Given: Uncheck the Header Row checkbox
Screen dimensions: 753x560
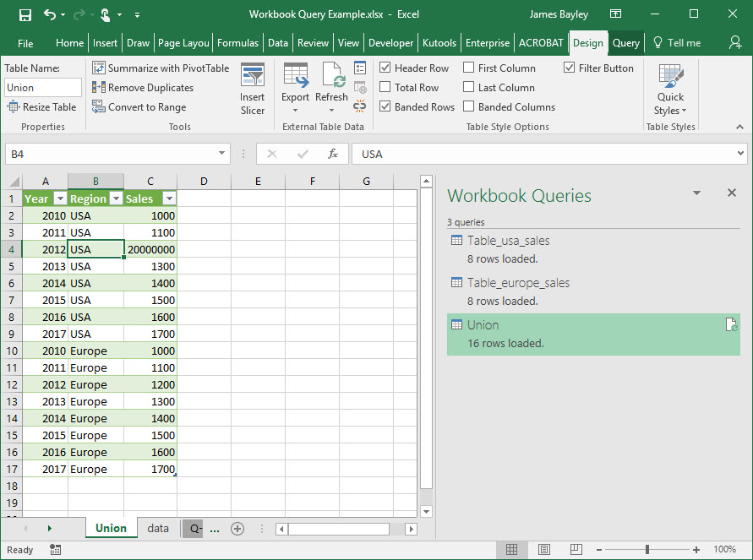Looking at the screenshot, I should [385, 68].
